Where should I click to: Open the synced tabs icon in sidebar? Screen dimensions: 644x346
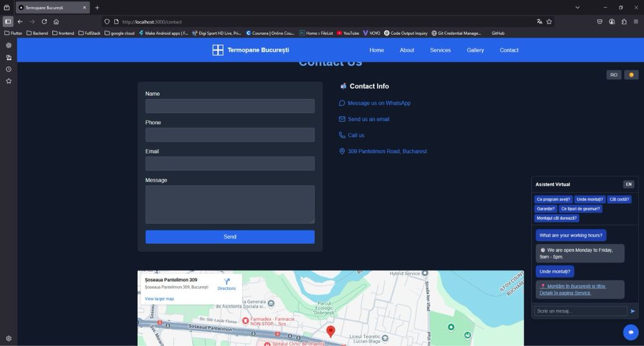click(x=8, y=57)
